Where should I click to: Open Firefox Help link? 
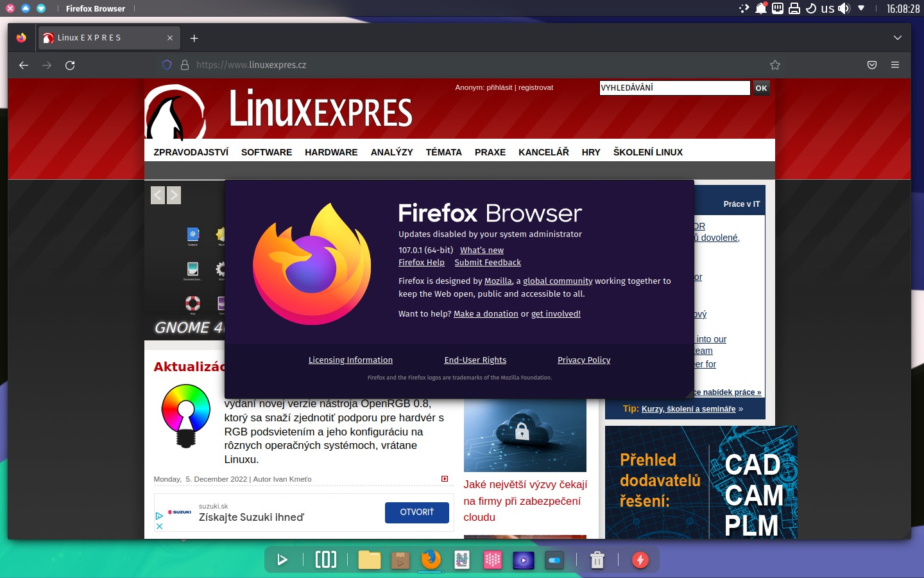coord(422,263)
